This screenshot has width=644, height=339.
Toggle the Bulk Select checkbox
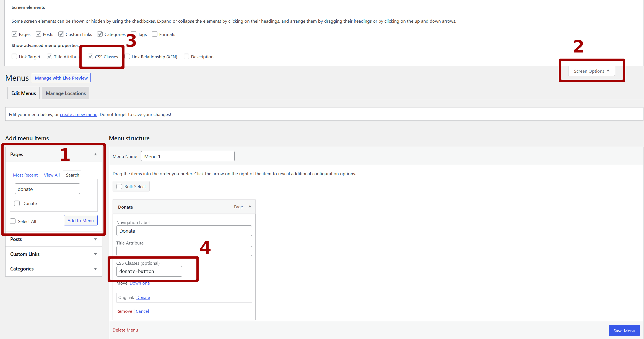(x=119, y=186)
